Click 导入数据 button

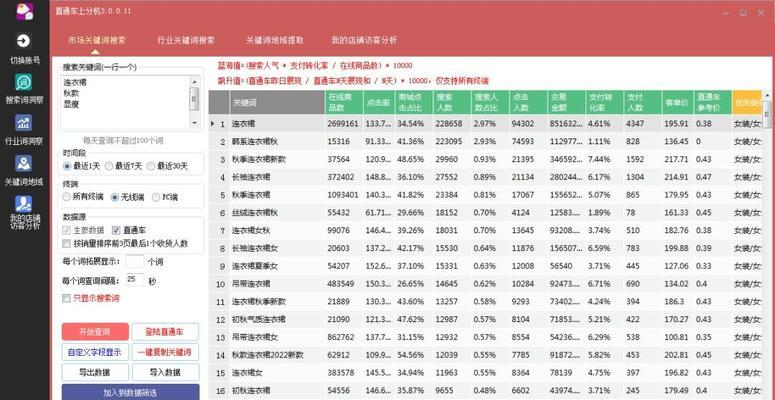[x=165, y=372]
